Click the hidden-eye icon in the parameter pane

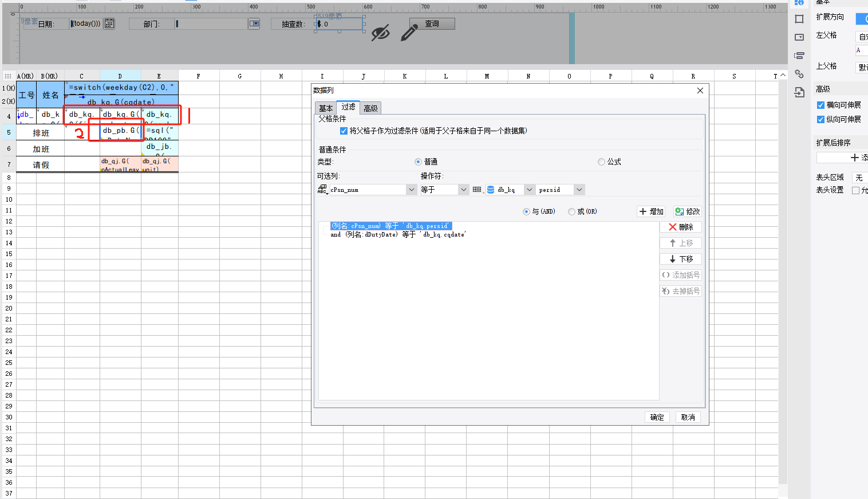click(380, 33)
